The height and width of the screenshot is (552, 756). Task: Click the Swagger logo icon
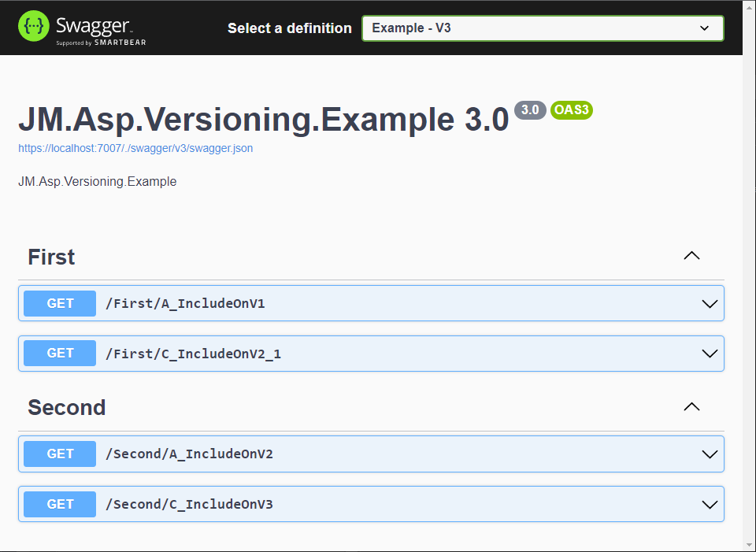click(34, 26)
